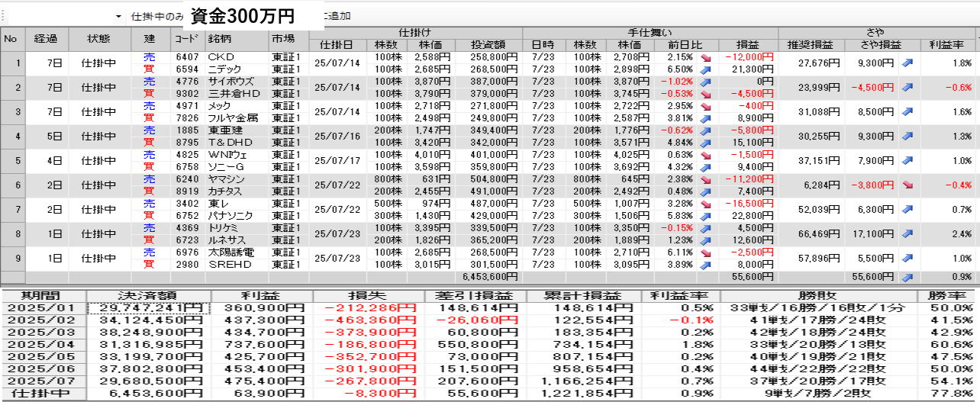Click blue arrow in totals row beside 55,600円
980x402 pixels.
pyautogui.click(x=907, y=278)
